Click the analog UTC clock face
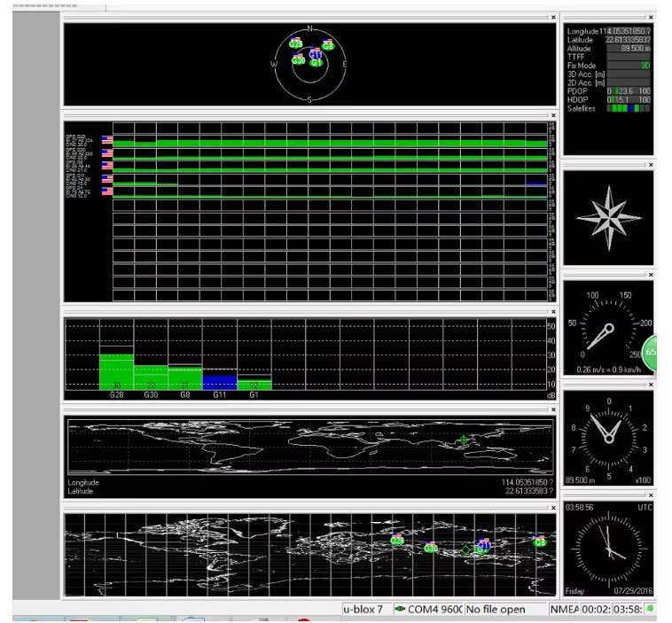The width and height of the screenshot is (672, 623). tap(608, 549)
